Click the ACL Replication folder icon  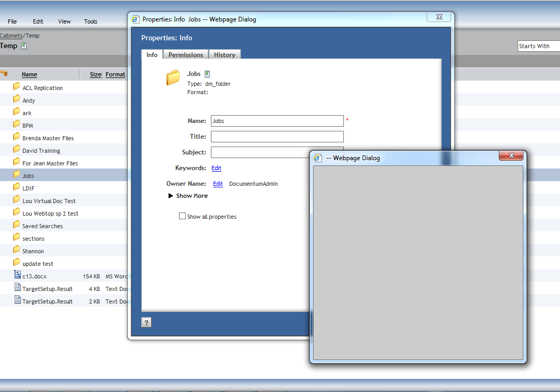16,86
